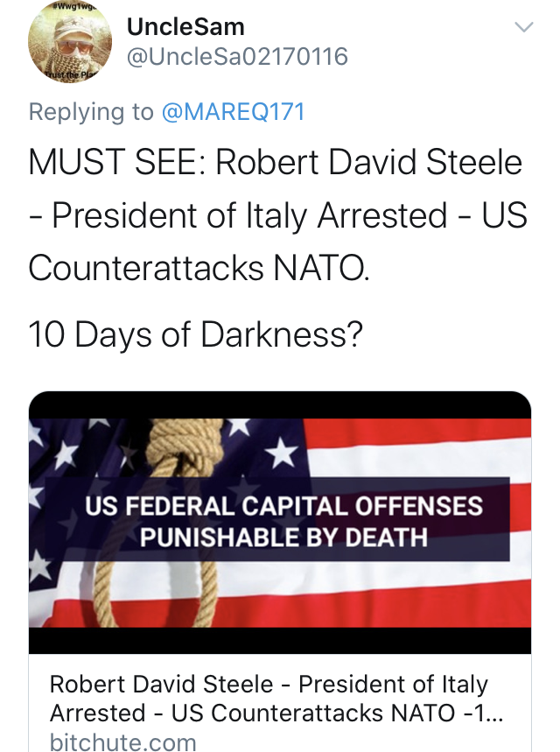Screen dimensions: 560x752
Task: Tap the @UncleSa02170116 handle
Action: tap(237, 57)
